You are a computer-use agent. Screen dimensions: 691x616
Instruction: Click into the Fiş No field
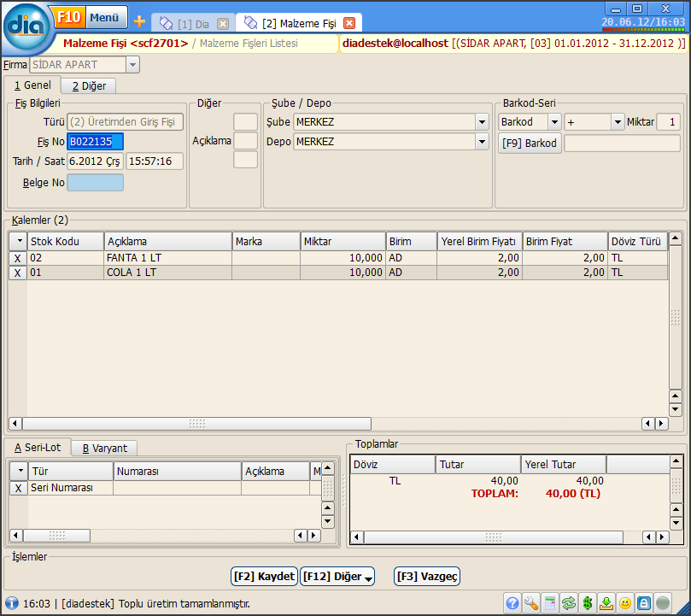(95, 142)
